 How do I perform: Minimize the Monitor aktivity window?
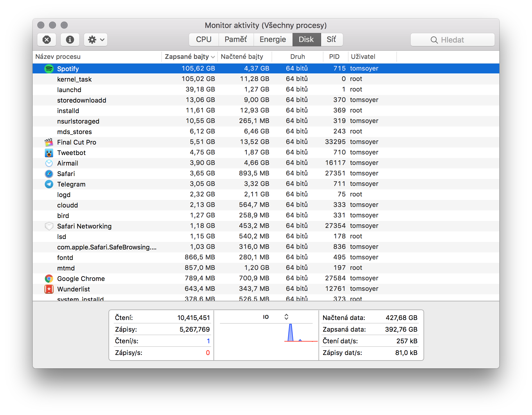(x=52, y=25)
